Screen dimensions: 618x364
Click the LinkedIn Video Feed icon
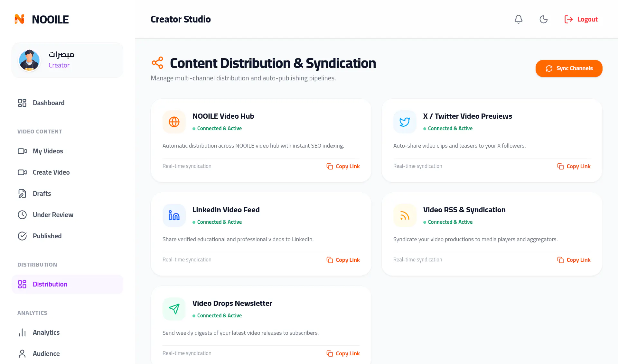click(x=174, y=215)
